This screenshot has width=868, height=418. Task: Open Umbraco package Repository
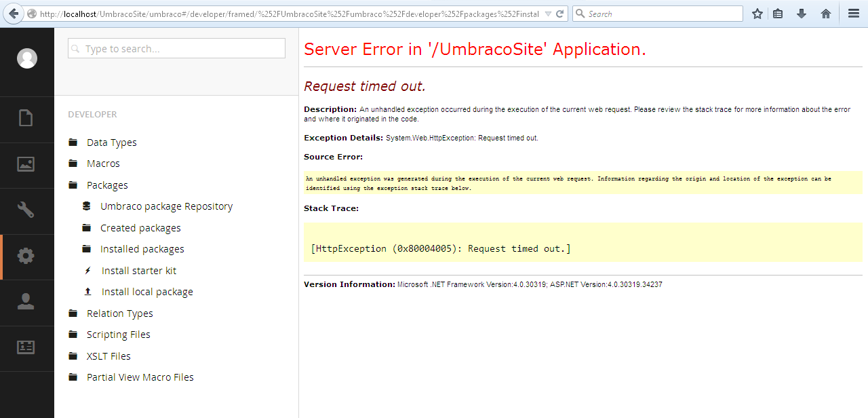click(x=166, y=206)
